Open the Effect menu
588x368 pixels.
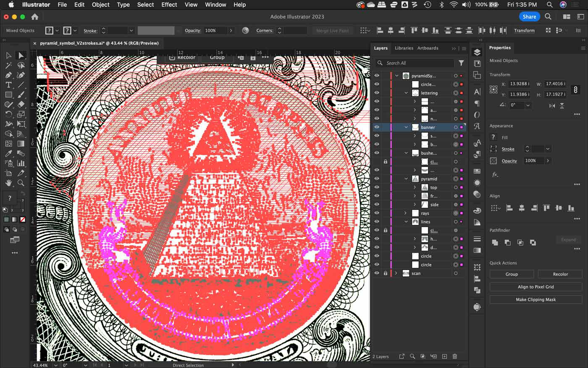[169, 5]
